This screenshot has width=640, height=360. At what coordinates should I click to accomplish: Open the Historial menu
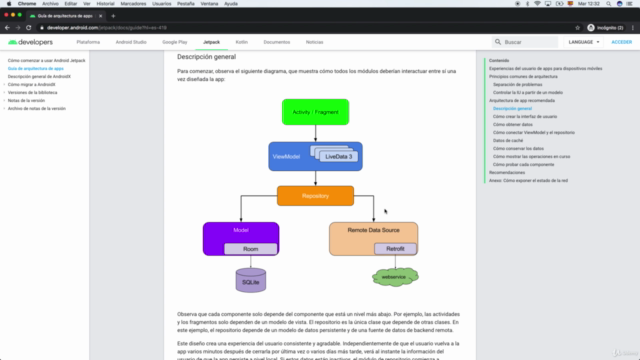coord(105,4)
